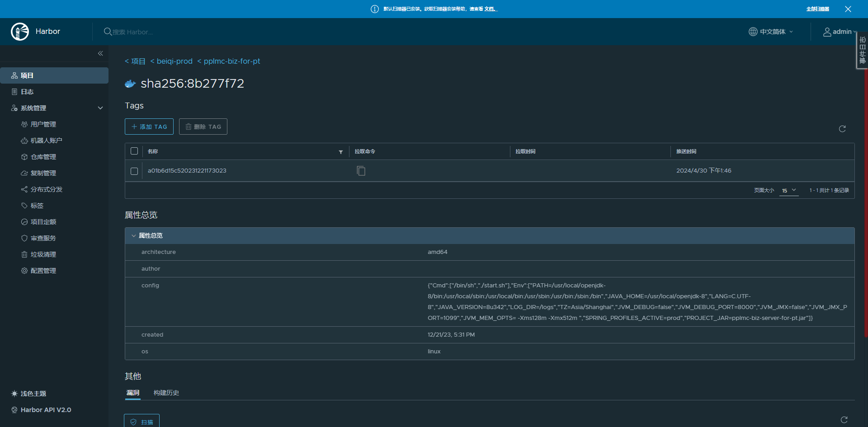Click the 扫描 scan button
Image resolution: width=868 pixels, height=427 pixels.
tap(142, 422)
